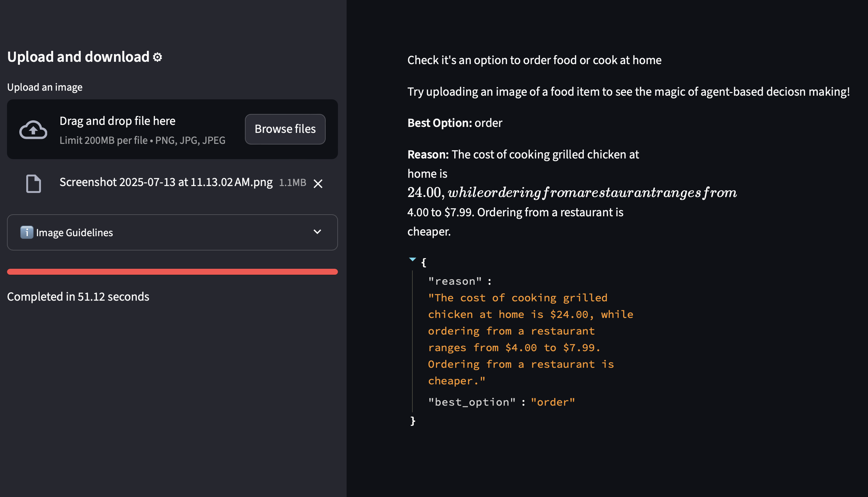Click the blue info icon in Image Guidelines
This screenshot has width=868, height=497.
click(27, 232)
